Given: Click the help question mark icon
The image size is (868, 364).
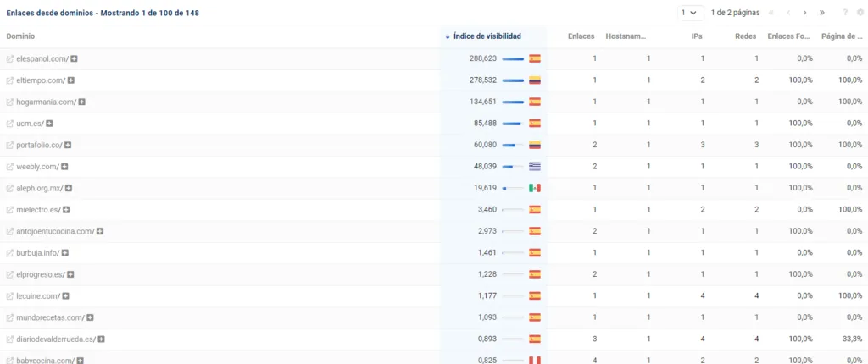Looking at the screenshot, I should coord(845,13).
